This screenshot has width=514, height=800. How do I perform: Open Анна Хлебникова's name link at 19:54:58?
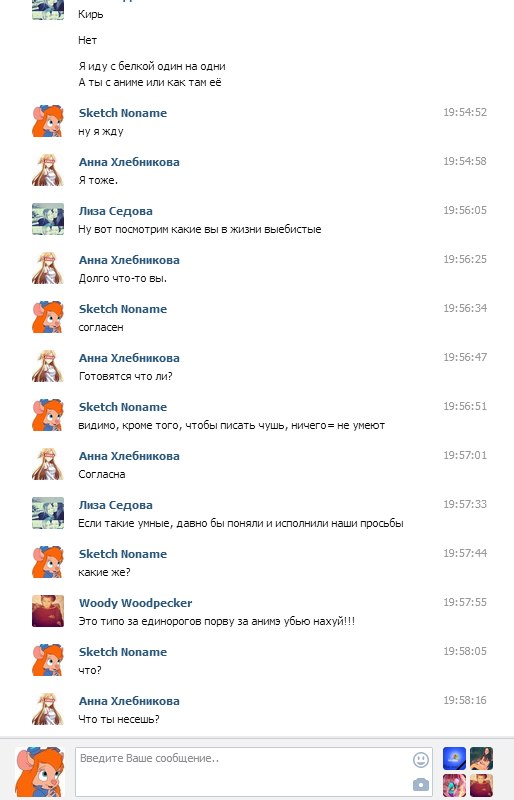tap(129, 162)
